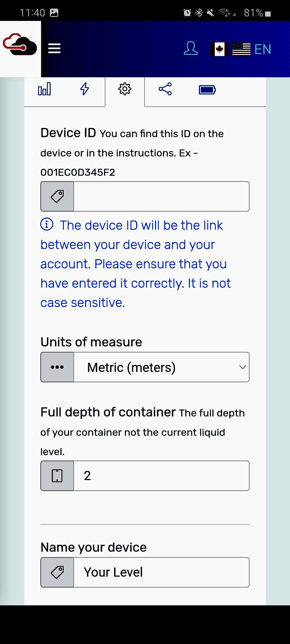Open the hamburger navigation menu

pyautogui.click(x=54, y=49)
